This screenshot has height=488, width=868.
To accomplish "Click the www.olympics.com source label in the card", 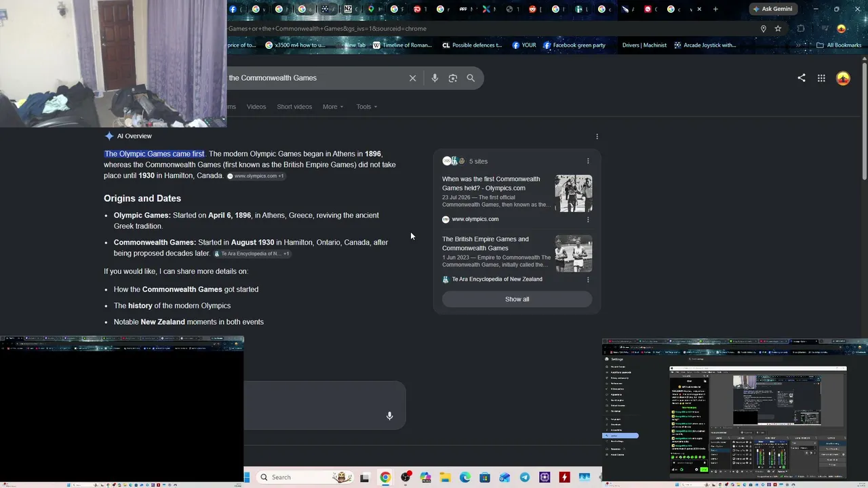I will (x=475, y=220).
